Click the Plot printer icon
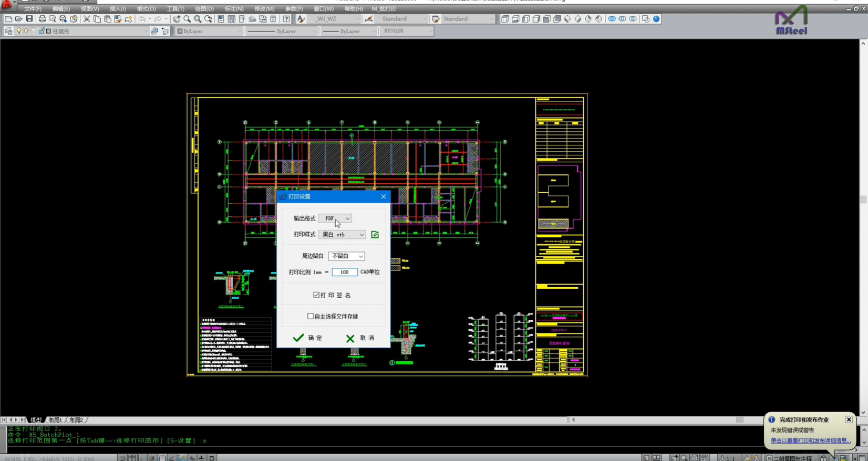Screen dimensions: 868x461 point(43,19)
